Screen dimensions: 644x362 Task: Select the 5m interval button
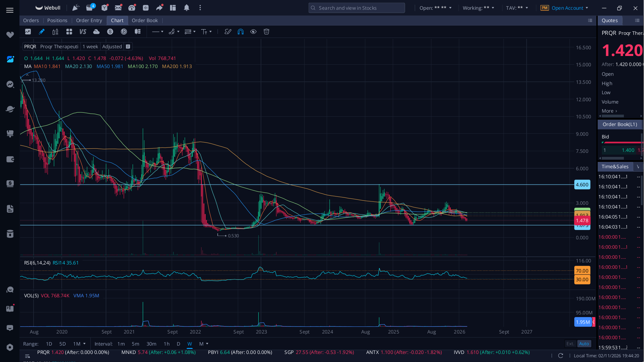coord(136,344)
